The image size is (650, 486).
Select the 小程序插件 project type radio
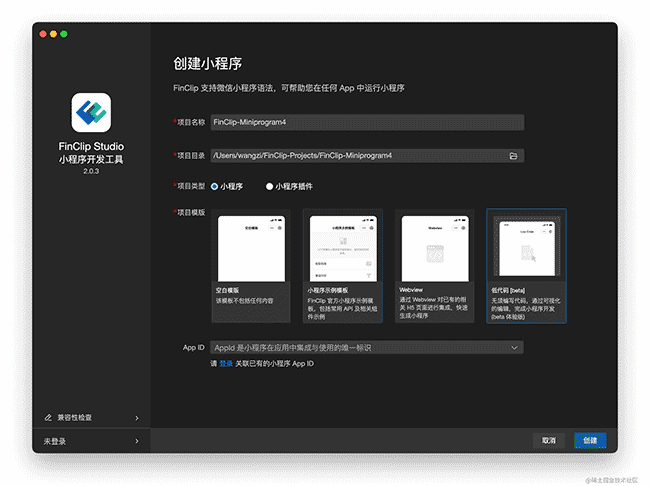pos(269,187)
